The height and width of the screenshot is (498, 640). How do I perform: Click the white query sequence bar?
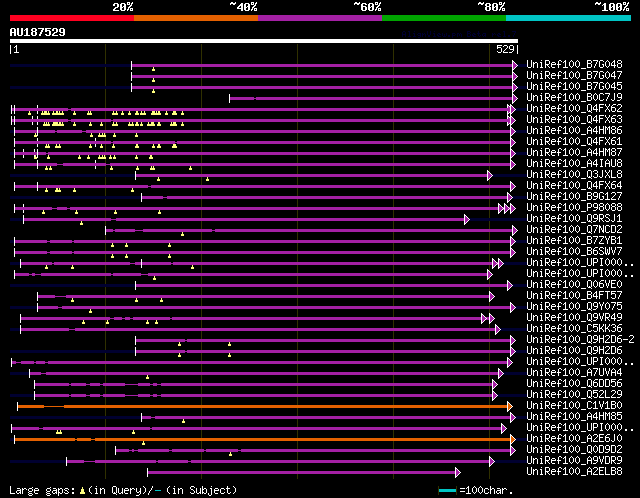264,41
